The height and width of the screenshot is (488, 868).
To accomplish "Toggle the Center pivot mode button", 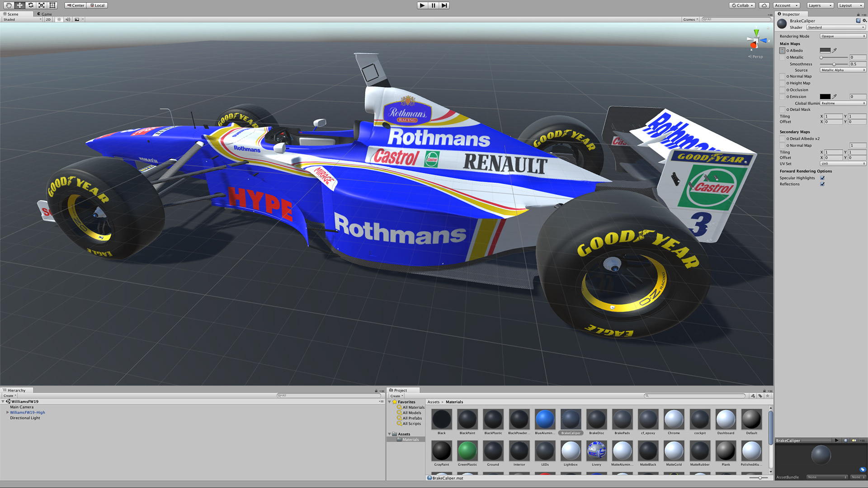I will (75, 5).
